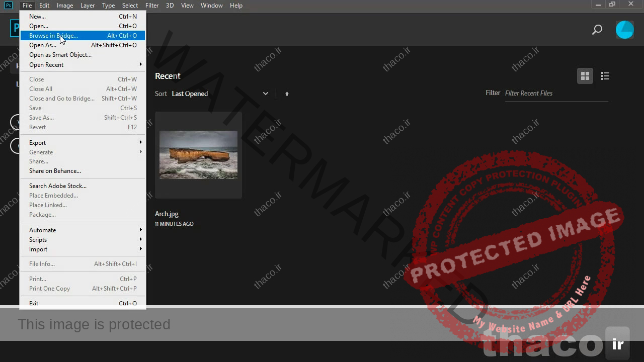Open the Layer menu
The width and height of the screenshot is (644, 362).
[88, 5]
